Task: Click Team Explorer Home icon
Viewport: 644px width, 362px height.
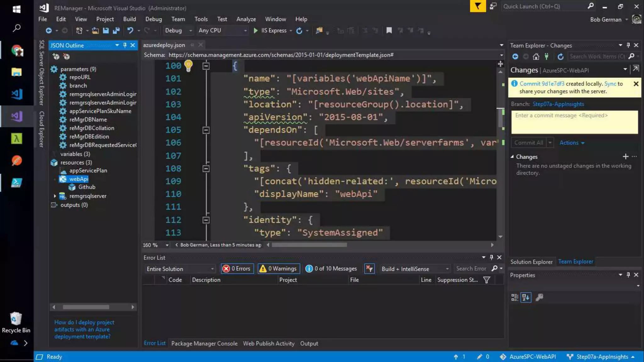Action: click(x=536, y=57)
